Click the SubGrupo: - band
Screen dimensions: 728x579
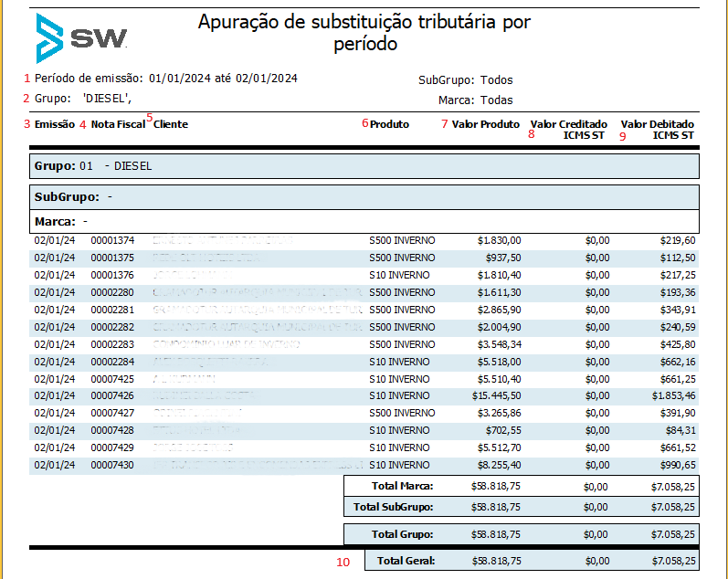[364, 197]
